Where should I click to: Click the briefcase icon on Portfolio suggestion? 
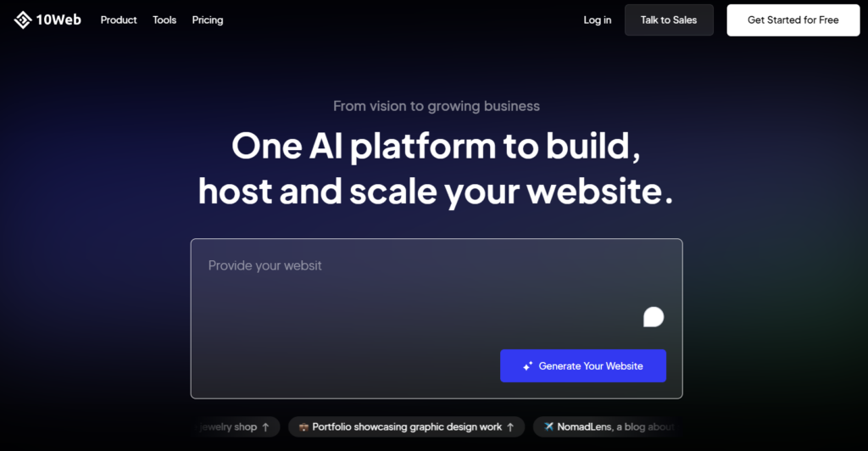point(303,426)
